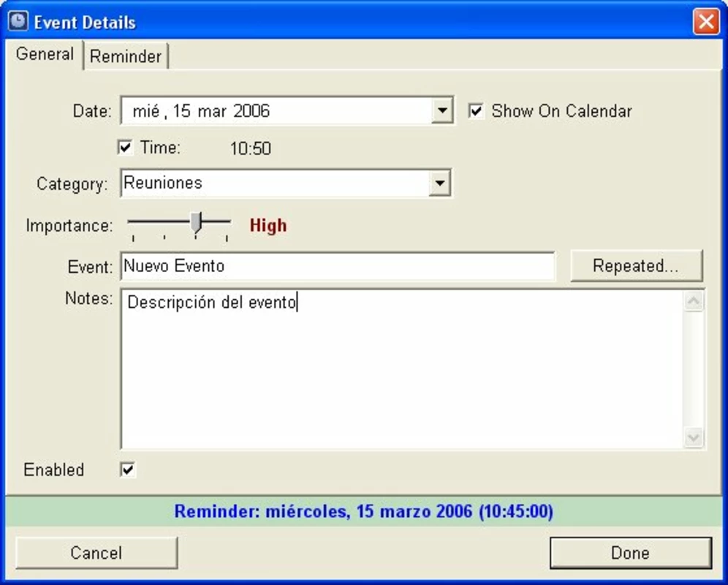Open the Repeated... settings button
Screen dimensions: 728x585
636,265
